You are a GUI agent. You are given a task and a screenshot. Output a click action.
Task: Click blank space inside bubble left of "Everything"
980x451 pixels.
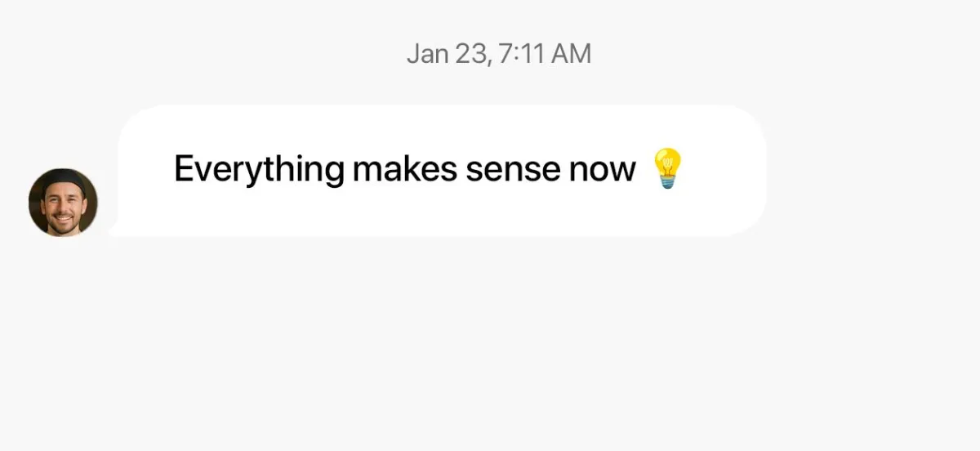pyautogui.click(x=147, y=171)
